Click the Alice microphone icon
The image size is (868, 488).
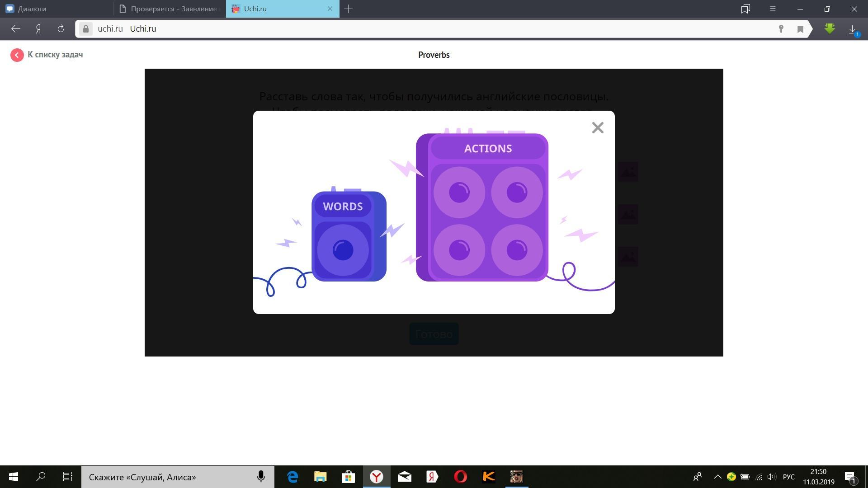pyautogui.click(x=261, y=477)
